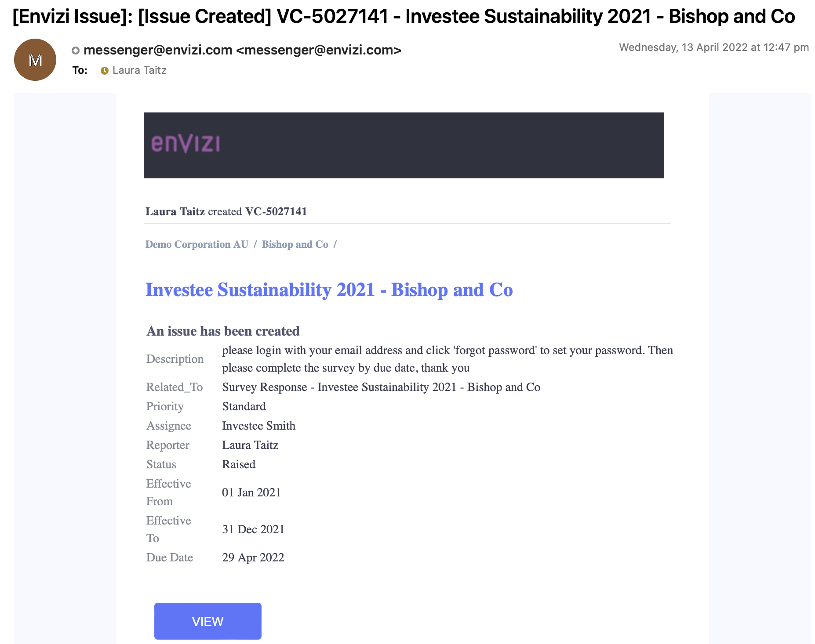Click the blue VIEW button

(208, 621)
